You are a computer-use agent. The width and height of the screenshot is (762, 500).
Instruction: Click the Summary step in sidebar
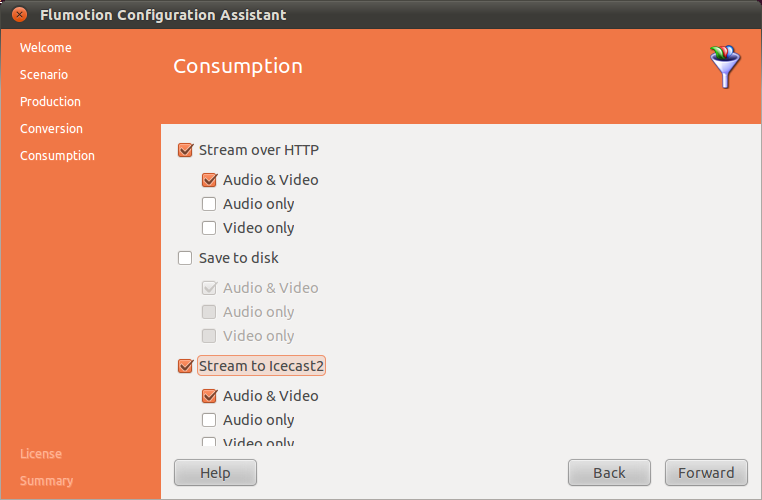(x=46, y=481)
